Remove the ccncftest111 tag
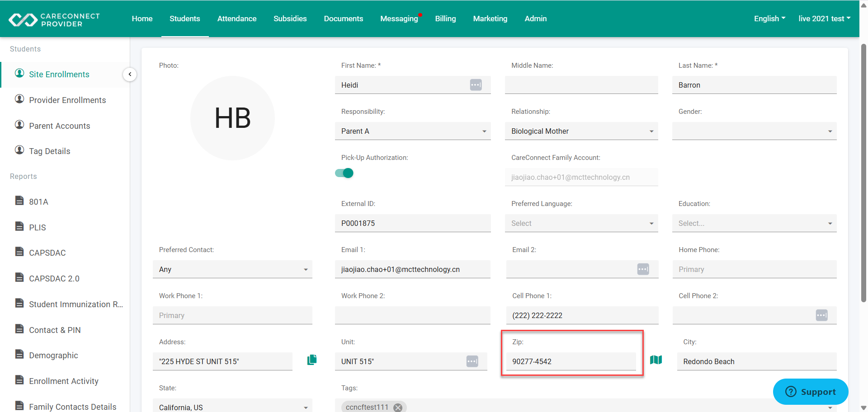 tap(398, 407)
